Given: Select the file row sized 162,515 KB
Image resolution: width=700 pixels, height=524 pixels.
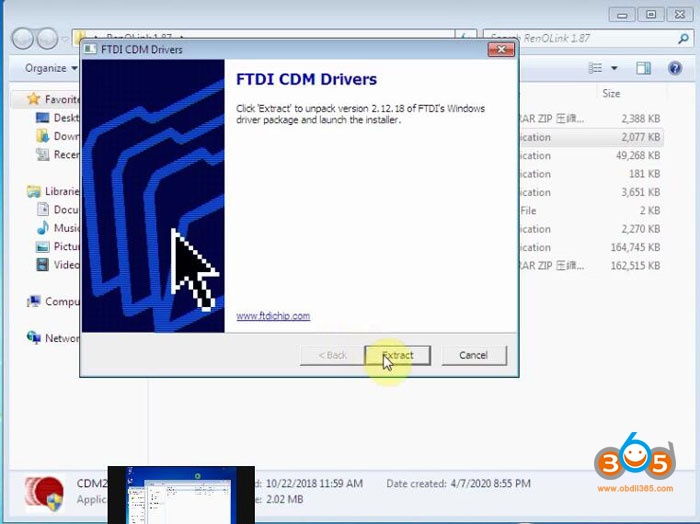Looking at the screenshot, I should [x=591, y=266].
